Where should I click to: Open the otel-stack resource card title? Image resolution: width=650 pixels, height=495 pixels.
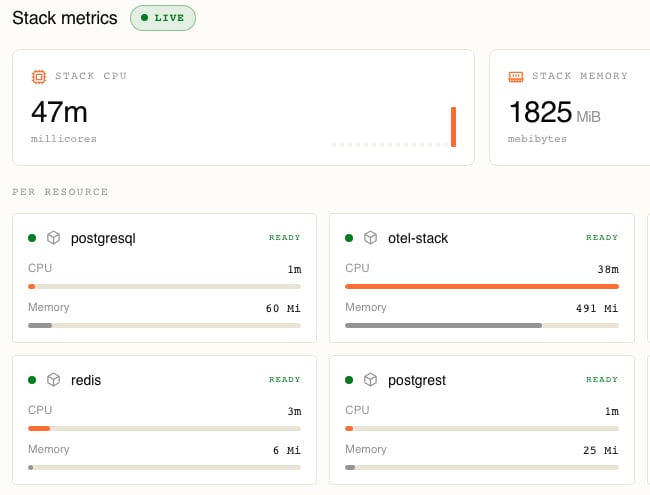pyautogui.click(x=418, y=238)
